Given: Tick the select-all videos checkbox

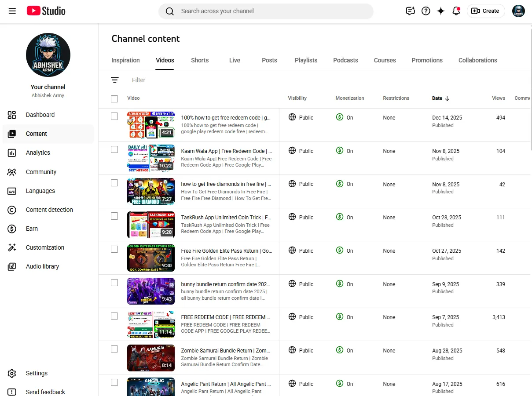Looking at the screenshot, I should [x=114, y=99].
